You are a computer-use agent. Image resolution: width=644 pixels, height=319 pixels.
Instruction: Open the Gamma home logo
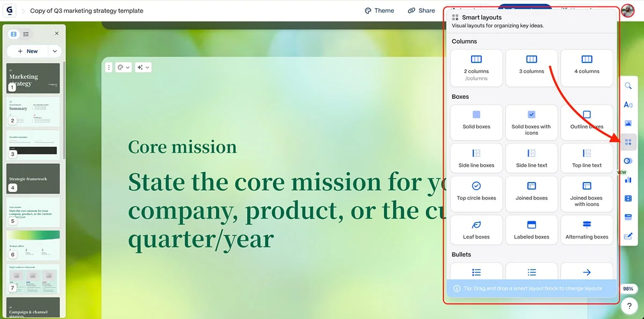(x=10, y=10)
